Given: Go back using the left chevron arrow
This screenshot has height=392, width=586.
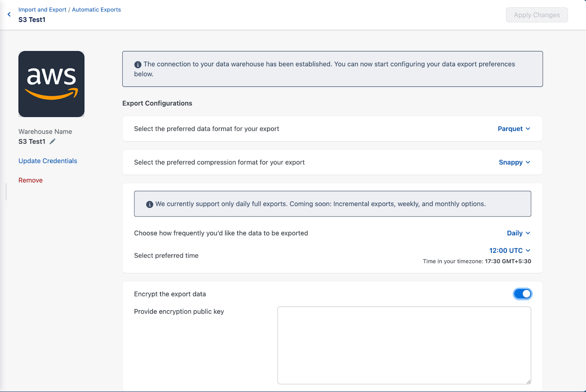Looking at the screenshot, I should 9,14.
